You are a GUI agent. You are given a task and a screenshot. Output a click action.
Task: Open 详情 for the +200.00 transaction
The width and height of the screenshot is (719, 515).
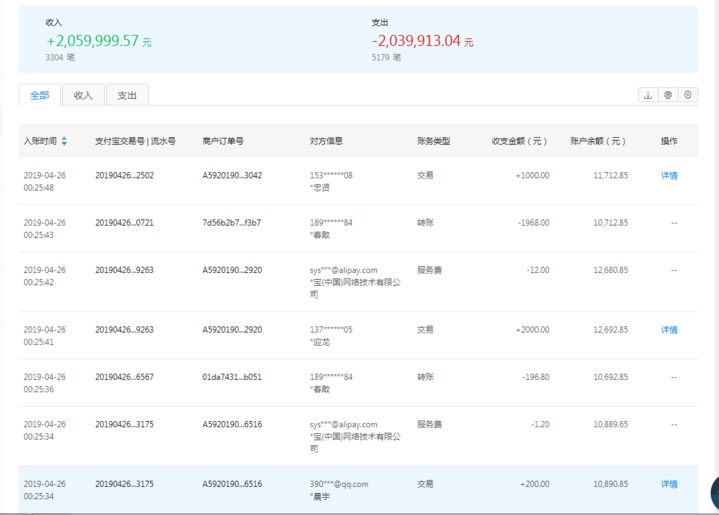(669, 484)
